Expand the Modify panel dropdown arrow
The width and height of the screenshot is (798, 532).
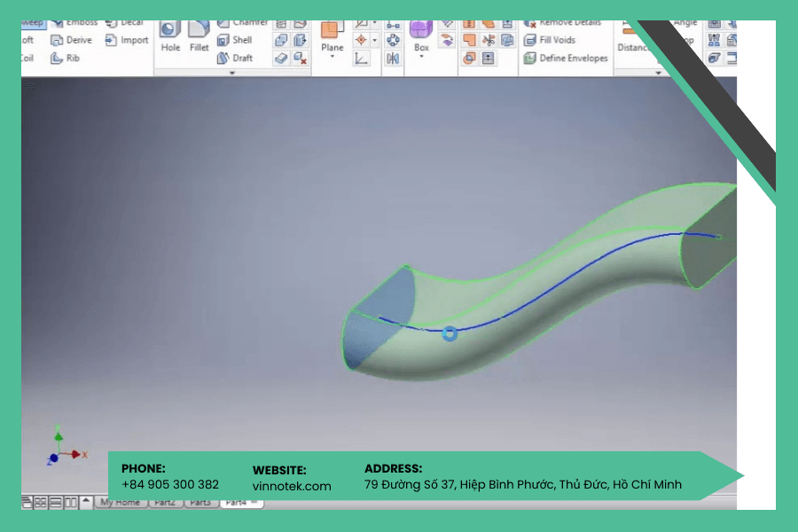(x=232, y=73)
